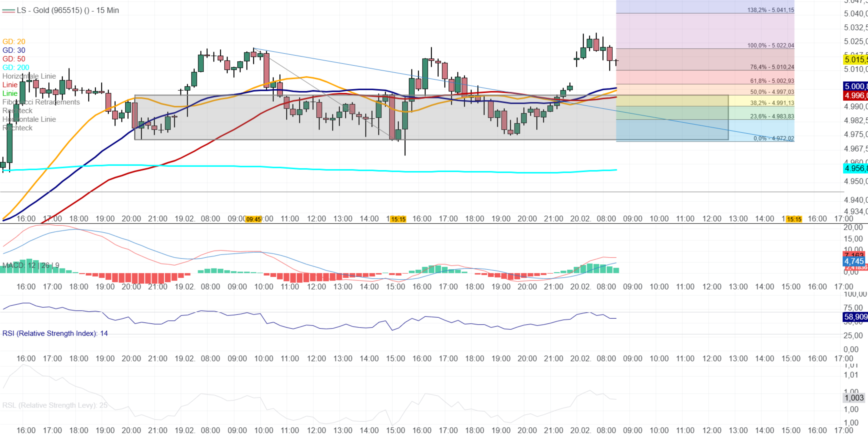Screen dimensions: 868x435
Task: Click the faded RSL (Relative Strength Levy): 25 label
Action: [x=55, y=405]
